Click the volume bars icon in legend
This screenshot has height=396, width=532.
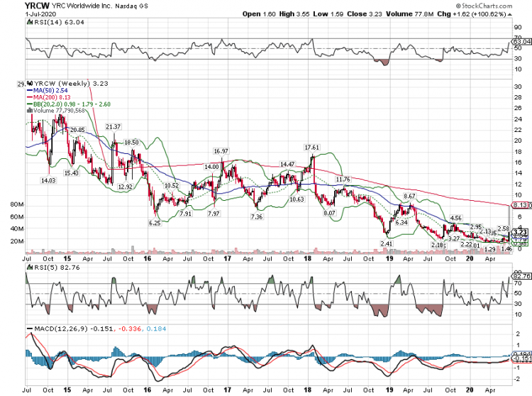click(x=30, y=111)
